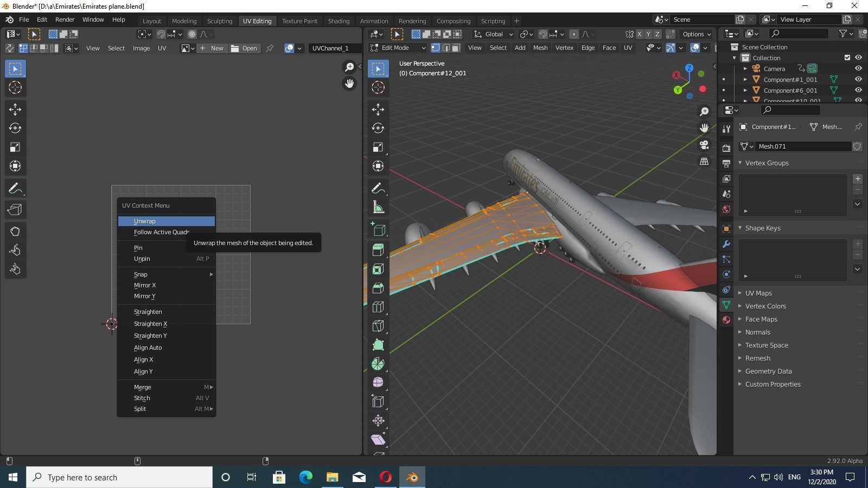Toggle Collection visibility eye
Screen dimensions: 868x488
coord(858,57)
